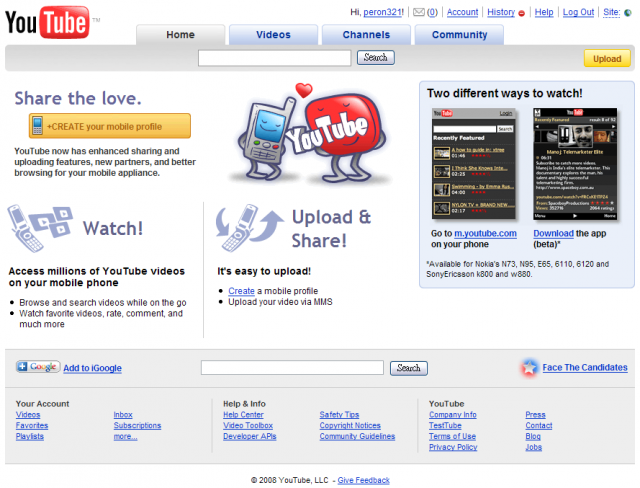Open Help Center link
The image size is (640, 488).
click(243, 415)
